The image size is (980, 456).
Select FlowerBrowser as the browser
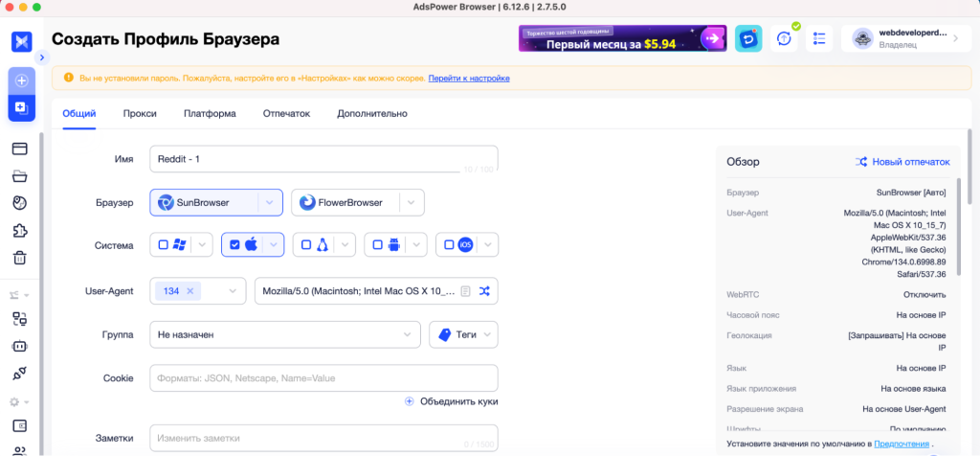click(345, 203)
